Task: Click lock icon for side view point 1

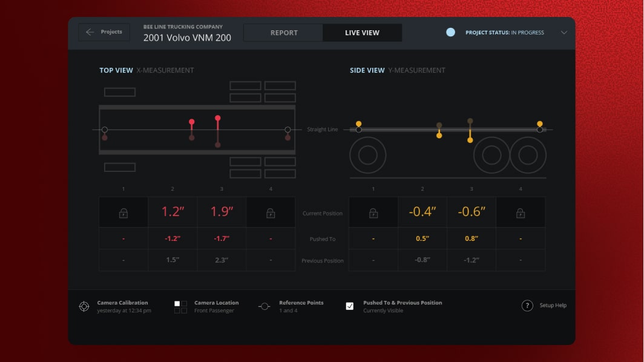Action: [x=373, y=213]
